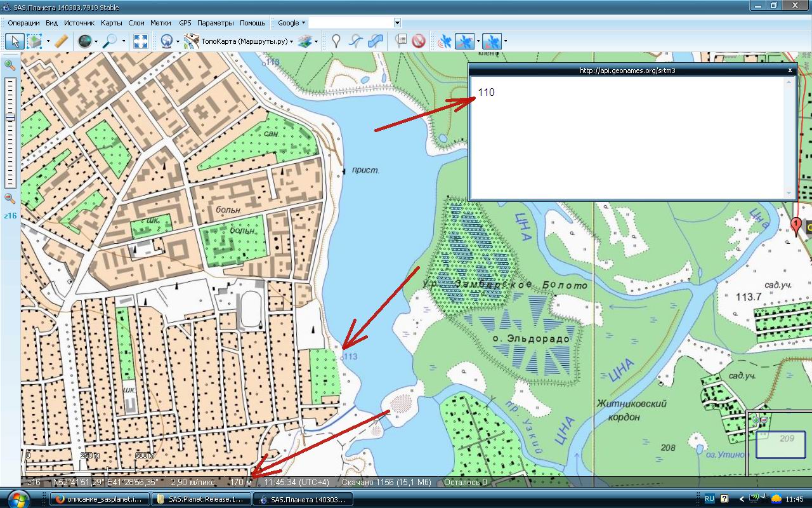The image size is (812, 508).
Task: Click the zoom in magnifier icon
Action: (10, 65)
